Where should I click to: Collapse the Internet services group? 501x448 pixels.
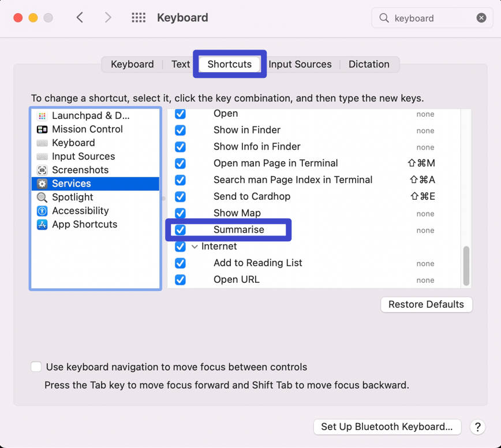195,246
